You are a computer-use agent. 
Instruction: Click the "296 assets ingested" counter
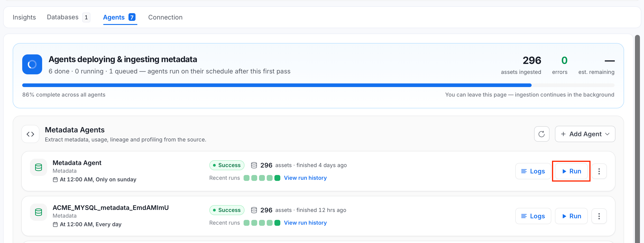(521, 65)
